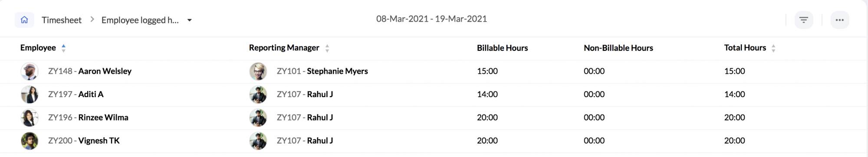This screenshot has width=868, height=157.
Task: Click Billable Hours column header
Action: click(503, 48)
